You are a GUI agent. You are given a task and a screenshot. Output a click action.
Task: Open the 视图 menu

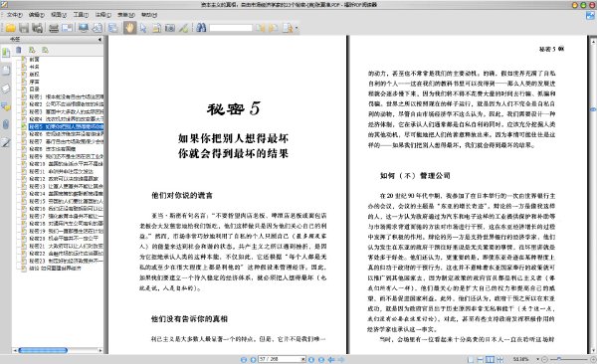pos(59,15)
